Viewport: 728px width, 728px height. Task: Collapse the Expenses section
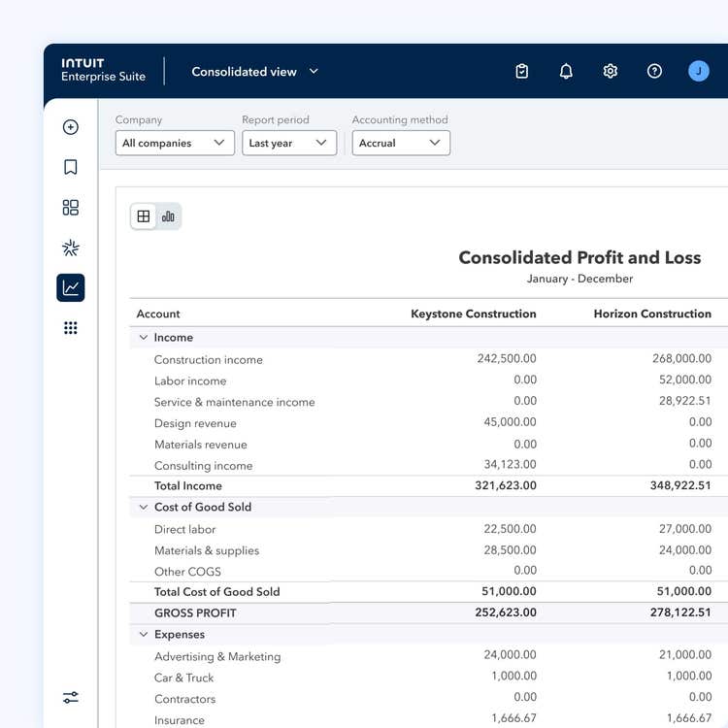144,634
